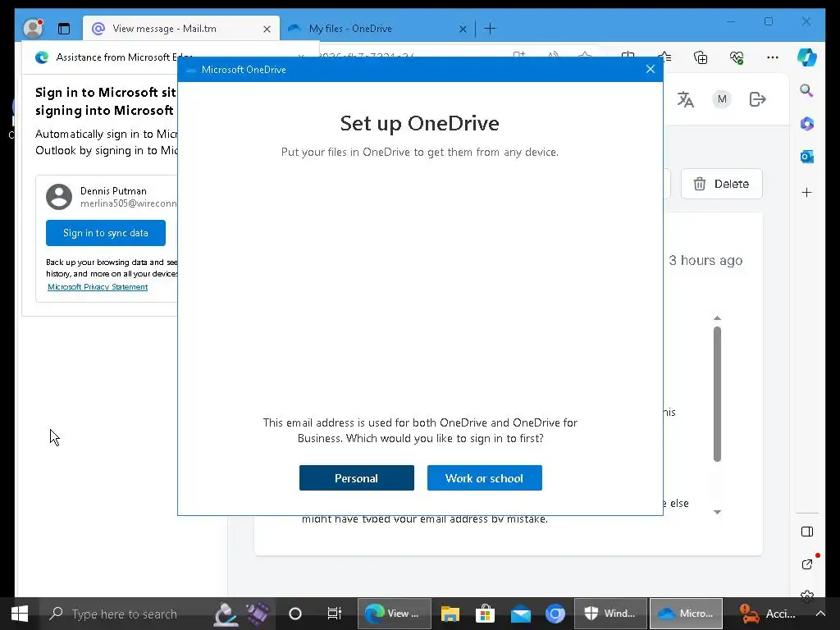Delete the message in Mail.tm
Viewport: 840px width, 630px height.
click(722, 184)
